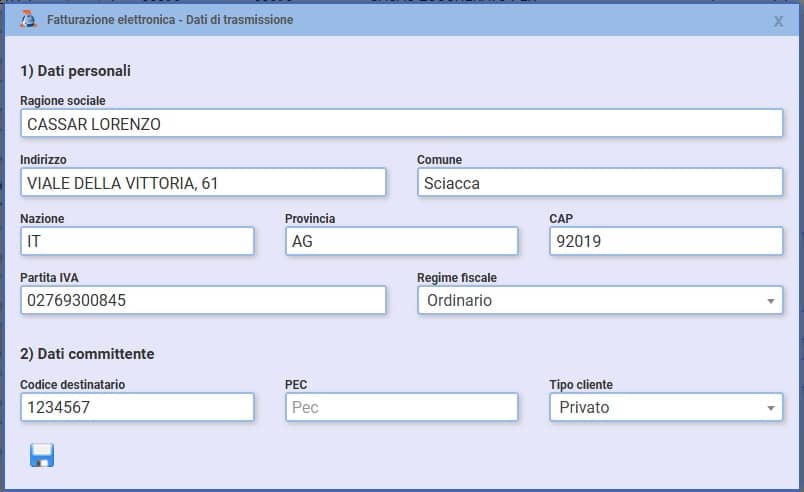The image size is (804, 492).
Task: Close the Dati di trasmissione dialog
Action: (778, 21)
